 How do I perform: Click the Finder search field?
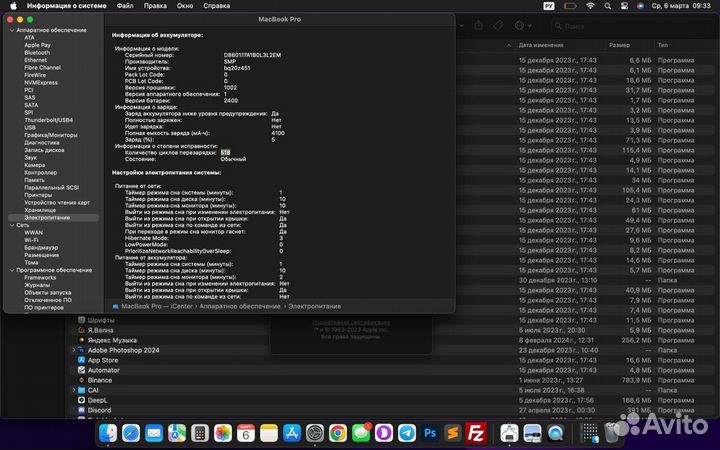pyautogui.click(x=631, y=26)
